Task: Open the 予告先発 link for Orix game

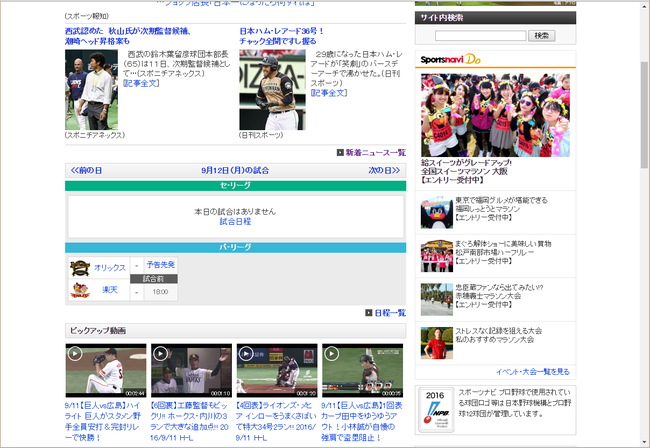Action: pyautogui.click(x=160, y=264)
